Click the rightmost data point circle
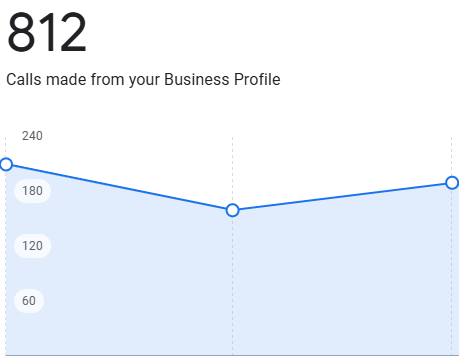This screenshot has height=360, width=459. pyautogui.click(x=452, y=183)
